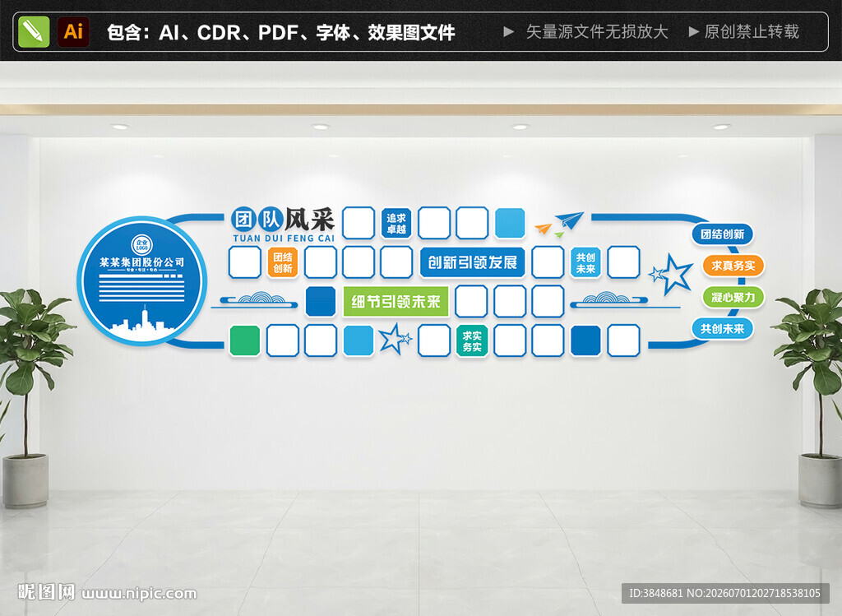Click the blue paper airplane graphic
The width and height of the screenshot is (842, 616).
tap(569, 220)
